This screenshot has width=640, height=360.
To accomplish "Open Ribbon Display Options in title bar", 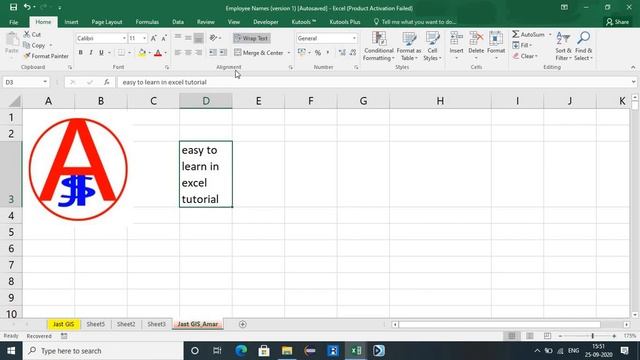I will pyautogui.click(x=564, y=7).
